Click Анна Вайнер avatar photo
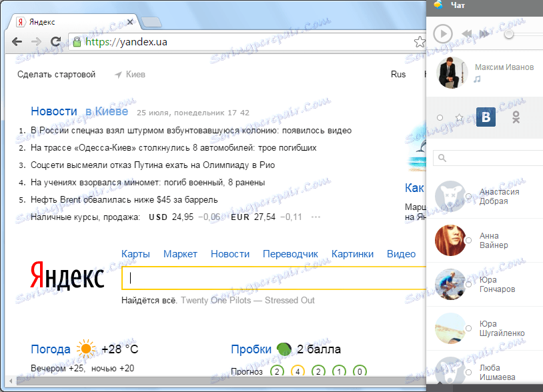 click(450, 241)
